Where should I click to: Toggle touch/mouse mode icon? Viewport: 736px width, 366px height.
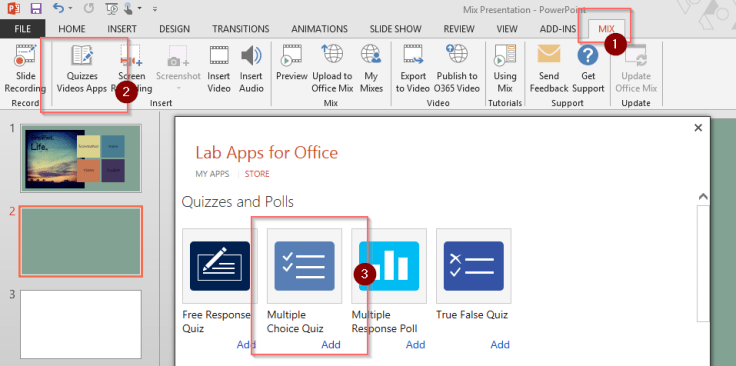coord(129,8)
